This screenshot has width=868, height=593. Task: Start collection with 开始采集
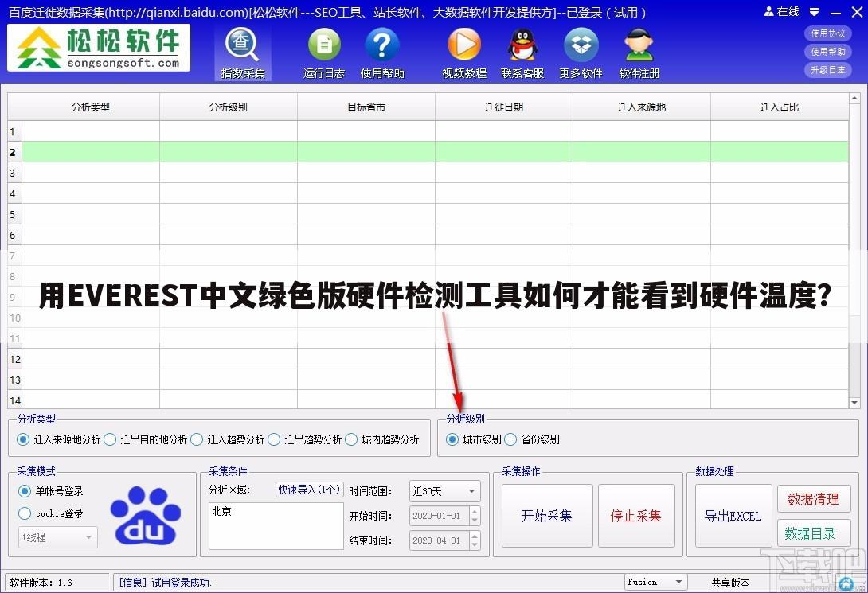coord(547,516)
